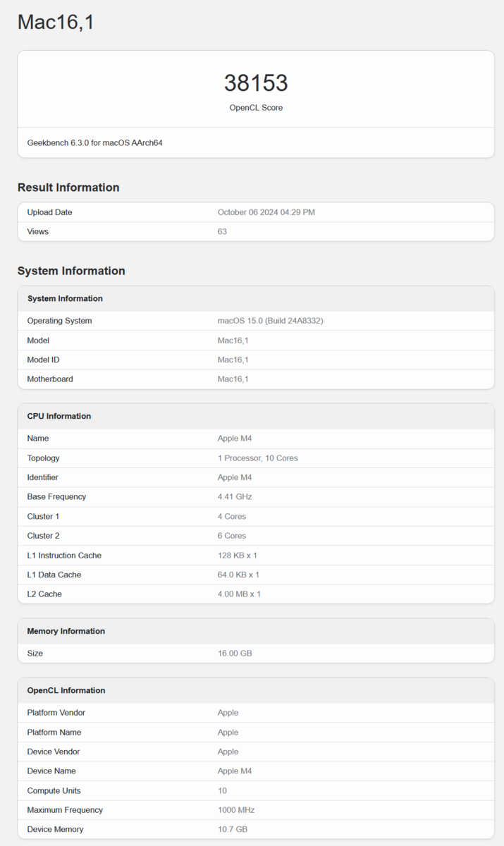
Task: Click the System Information section heading
Action: click(71, 271)
